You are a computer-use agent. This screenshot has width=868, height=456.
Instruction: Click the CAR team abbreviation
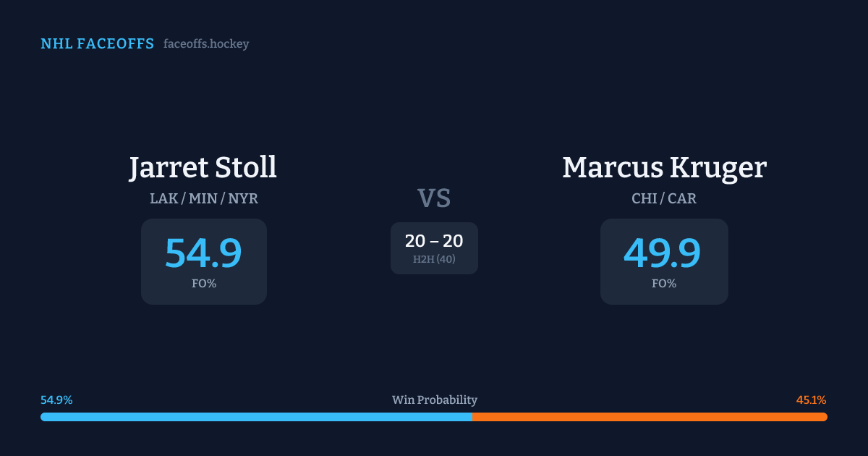682,198
